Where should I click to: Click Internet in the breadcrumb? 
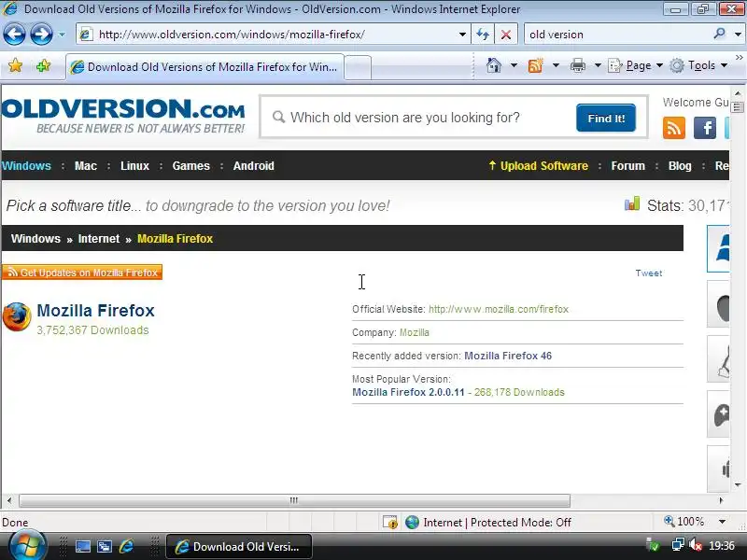99,239
